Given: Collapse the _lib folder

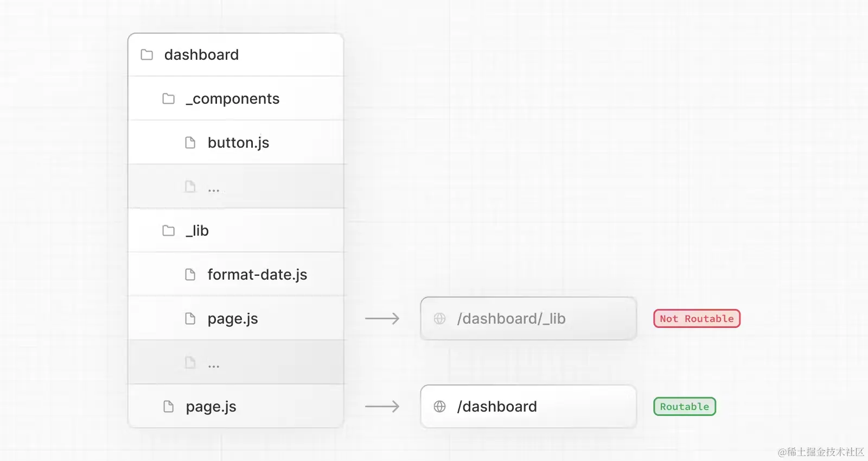Looking at the screenshot, I should point(236,231).
